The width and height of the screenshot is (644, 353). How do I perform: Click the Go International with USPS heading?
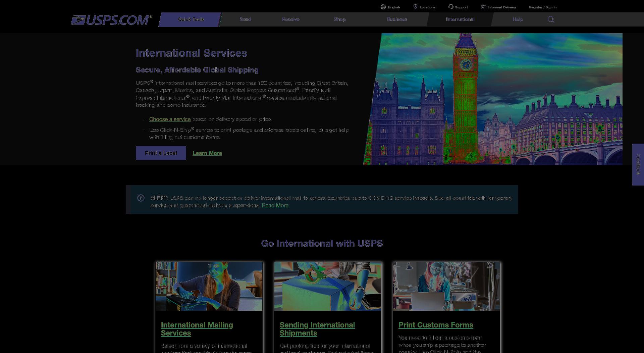pyautogui.click(x=322, y=243)
